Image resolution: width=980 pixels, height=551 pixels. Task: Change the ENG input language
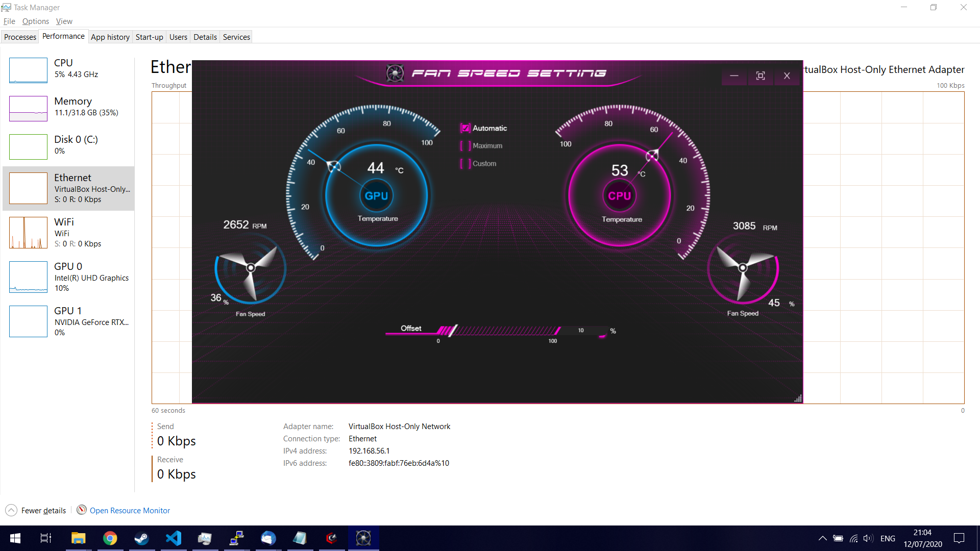(888, 538)
